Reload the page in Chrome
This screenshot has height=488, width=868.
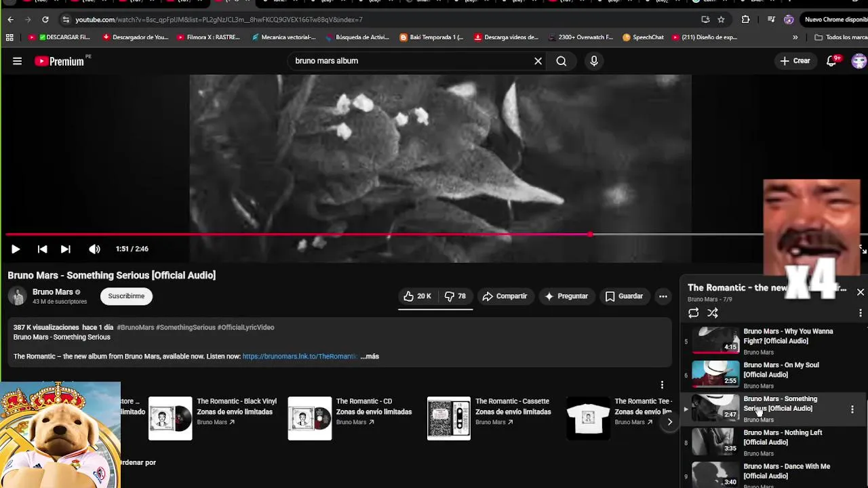click(45, 20)
